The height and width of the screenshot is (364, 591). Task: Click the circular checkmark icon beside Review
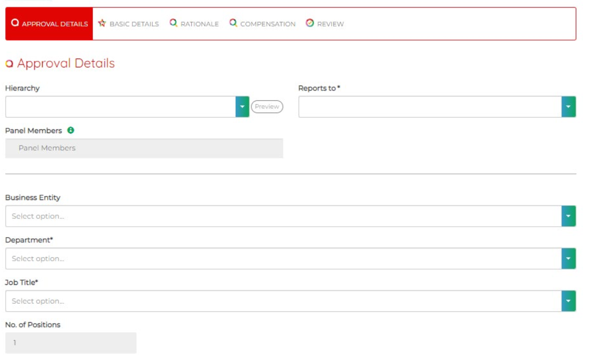tap(310, 23)
